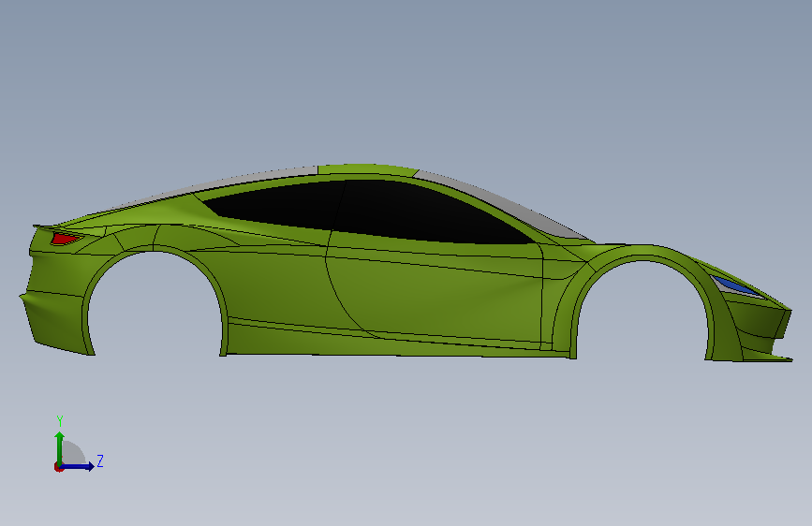
Task: Select the blue headlight face
Action: [733, 285]
